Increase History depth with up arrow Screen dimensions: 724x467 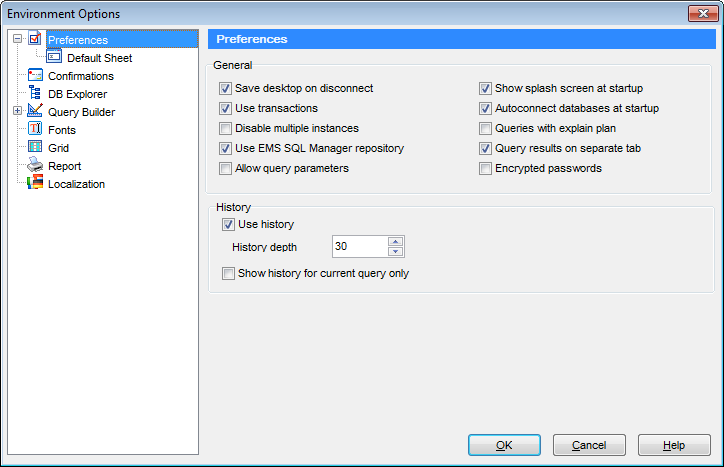tap(396, 241)
